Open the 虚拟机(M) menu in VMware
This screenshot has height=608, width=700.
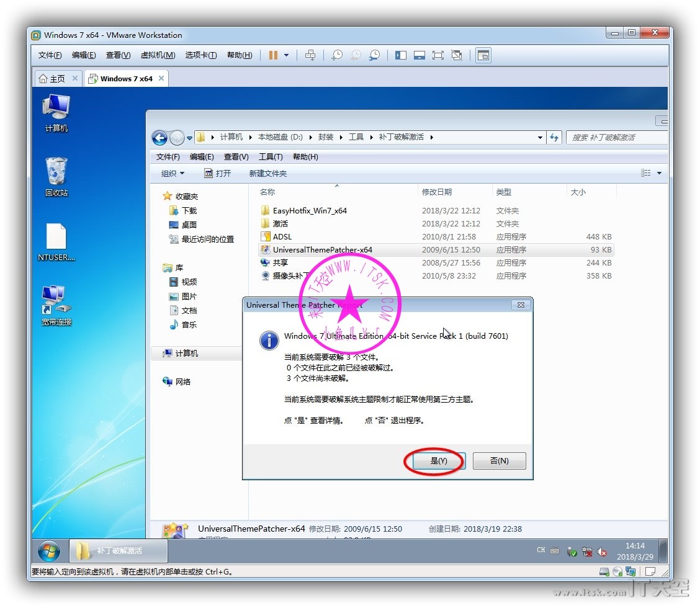tap(158, 55)
